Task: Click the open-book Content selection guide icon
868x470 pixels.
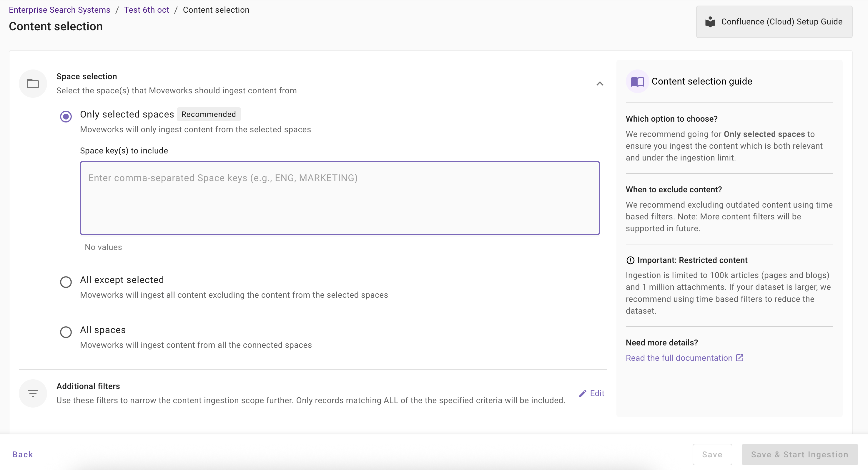Action: tap(637, 82)
